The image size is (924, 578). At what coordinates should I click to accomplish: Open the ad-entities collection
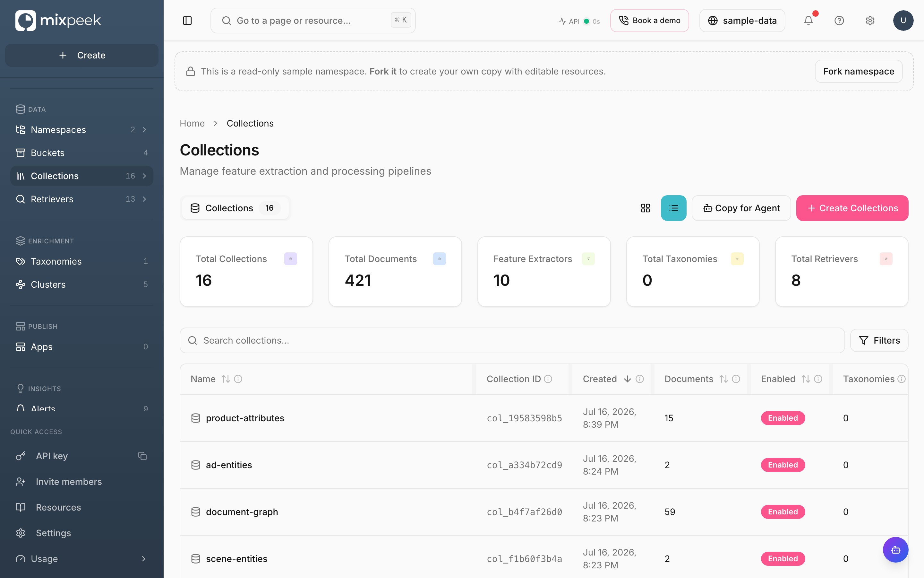tap(229, 465)
